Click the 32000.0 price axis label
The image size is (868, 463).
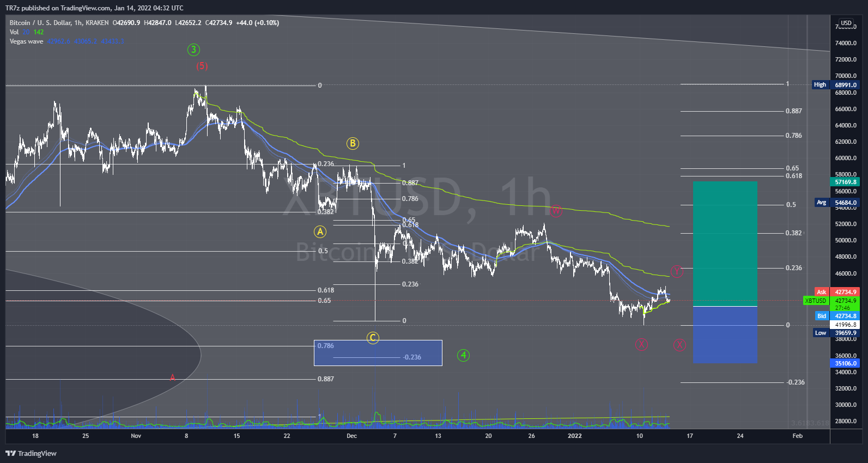(846, 388)
